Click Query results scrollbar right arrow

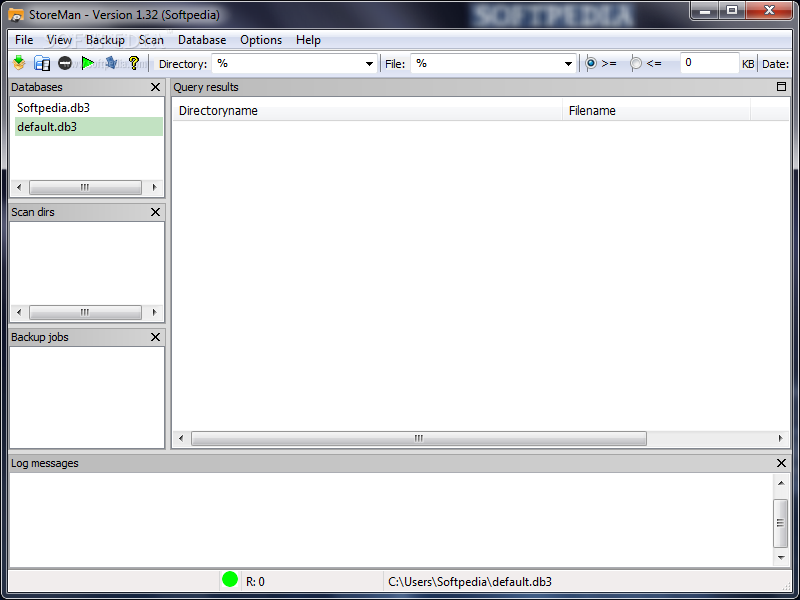click(780, 438)
